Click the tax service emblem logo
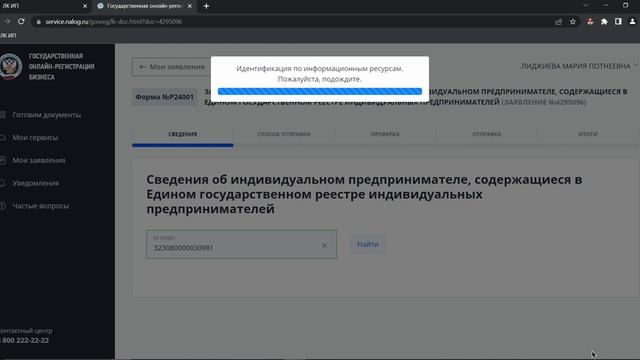 [x=10, y=66]
